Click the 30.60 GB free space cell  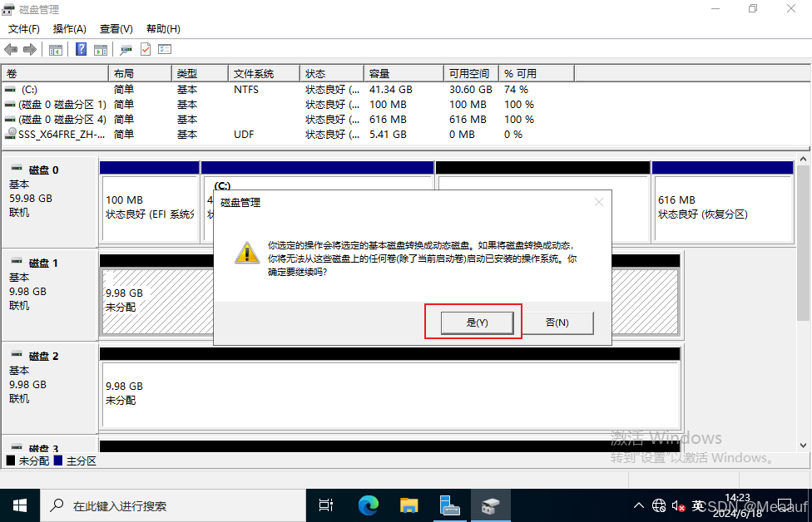471,90
